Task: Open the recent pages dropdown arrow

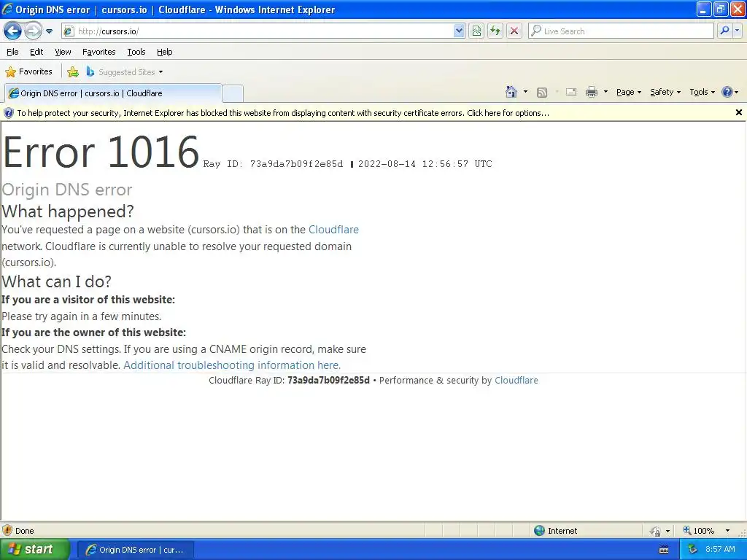Action: click(x=49, y=31)
